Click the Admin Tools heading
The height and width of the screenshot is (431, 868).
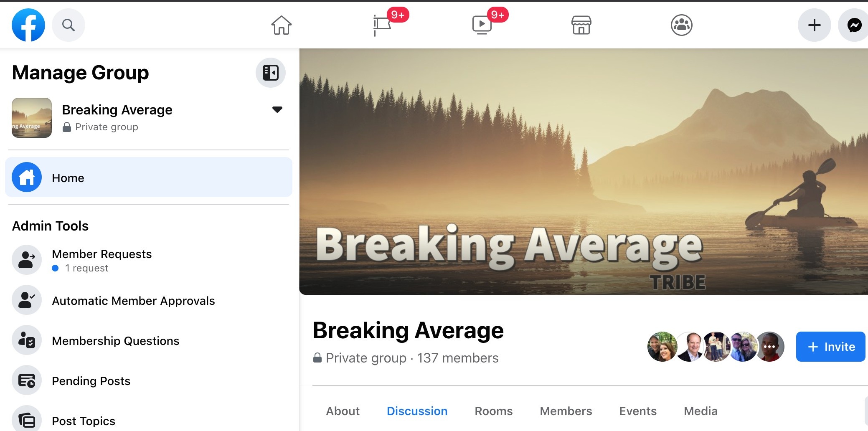pyautogui.click(x=50, y=226)
